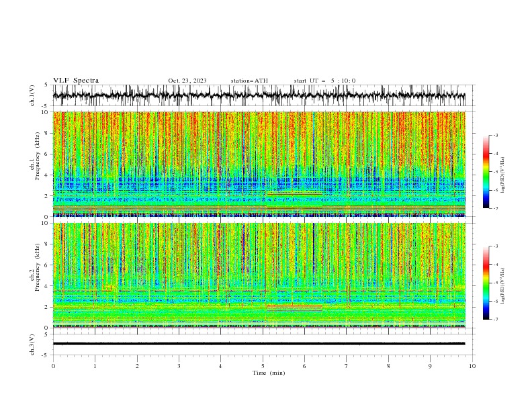Click the 'Oct. 23, 2023' date label

pyautogui.click(x=187, y=81)
